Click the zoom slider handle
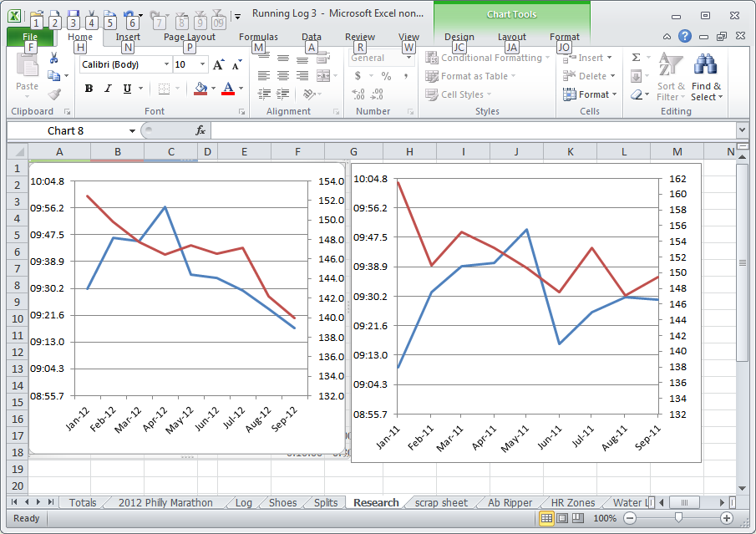 click(x=678, y=519)
